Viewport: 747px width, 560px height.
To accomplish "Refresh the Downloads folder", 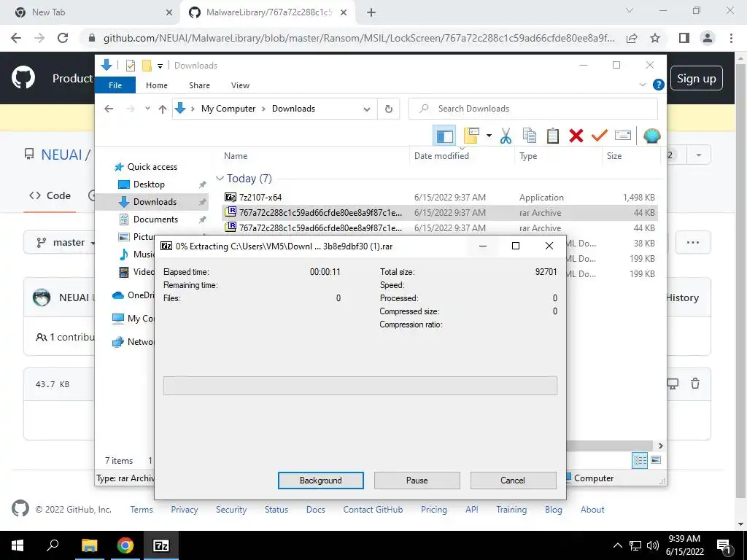I will 389,109.
